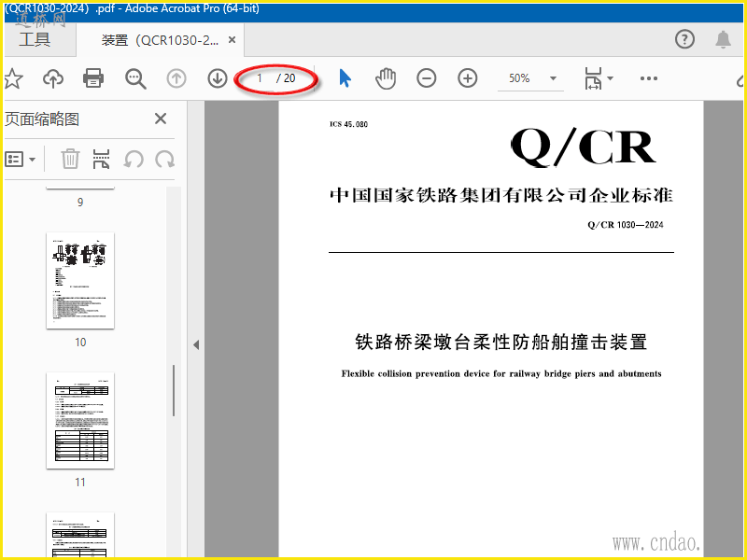
Task: Click the Chinese title 铁路桥梁墩台柔性防船舶撞击装置
Action: click(x=501, y=342)
